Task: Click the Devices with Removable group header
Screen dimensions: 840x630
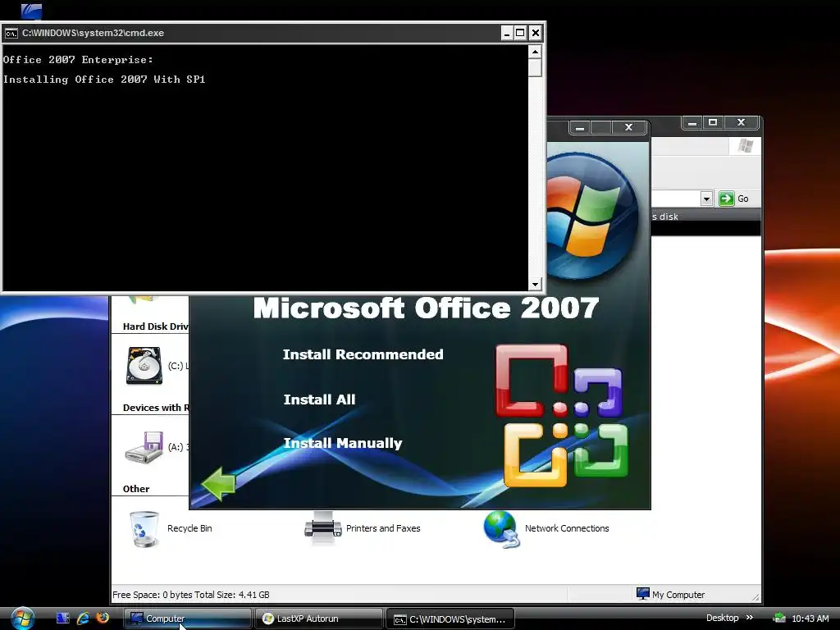Action: (155, 408)
